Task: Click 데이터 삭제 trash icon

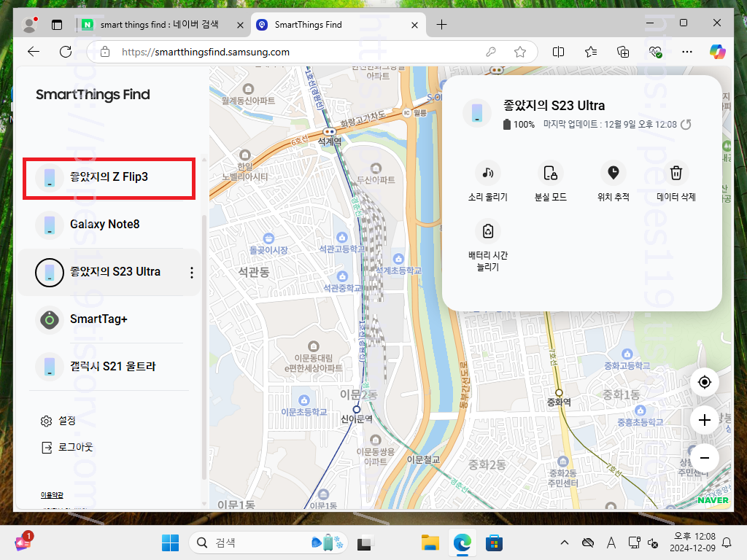Action: coord(676,173)
